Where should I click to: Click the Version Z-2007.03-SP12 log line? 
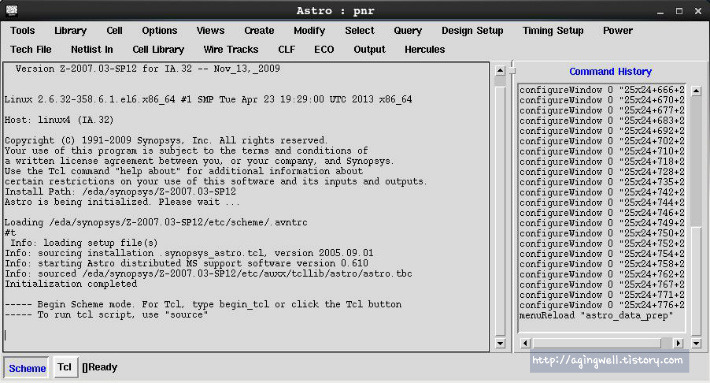(148, 69)
